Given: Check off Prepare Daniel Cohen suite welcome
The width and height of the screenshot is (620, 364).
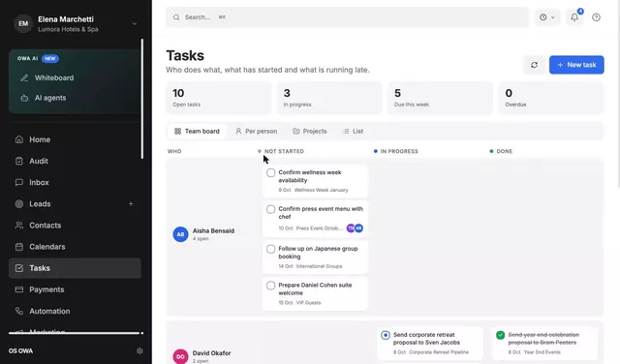Looking at the screenshot, I should [270, 286].
